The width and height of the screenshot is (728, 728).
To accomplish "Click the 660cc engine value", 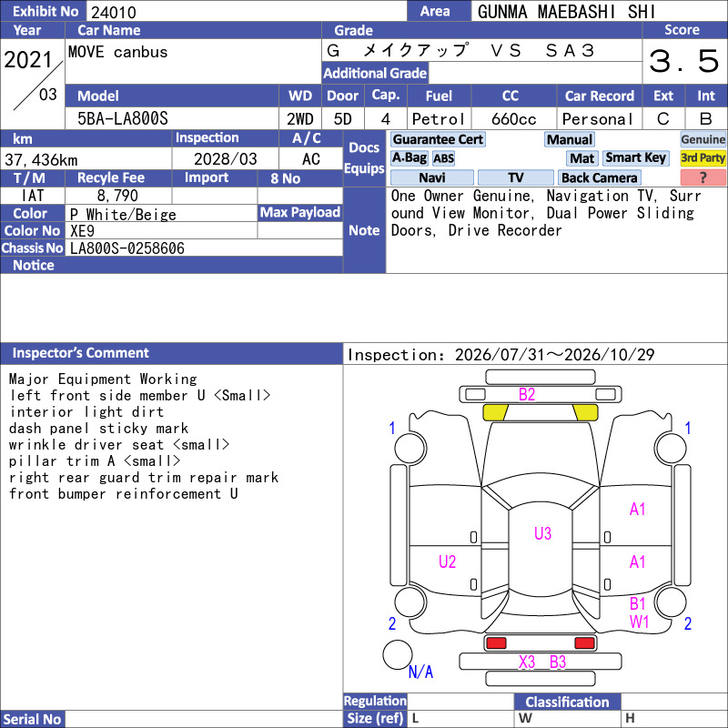I will click(514, 119).
